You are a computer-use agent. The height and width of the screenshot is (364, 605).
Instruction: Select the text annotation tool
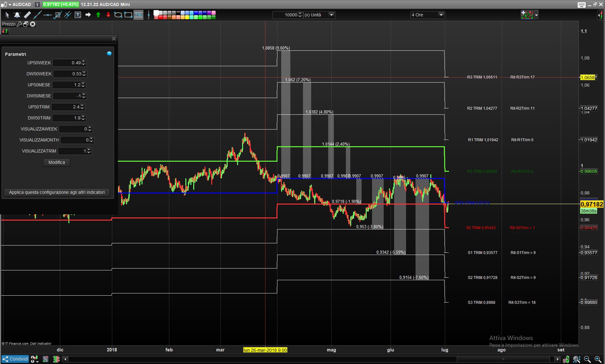pyautogui.click(x=78, y=15)
